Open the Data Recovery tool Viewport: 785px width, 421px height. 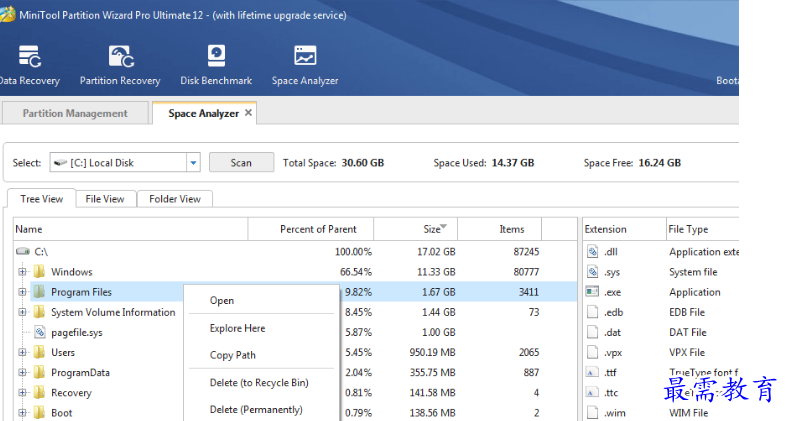coord(30,66)
